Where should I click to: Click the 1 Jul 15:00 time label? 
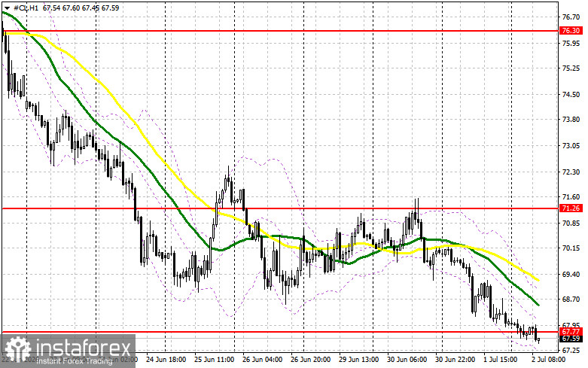point(500,360)
